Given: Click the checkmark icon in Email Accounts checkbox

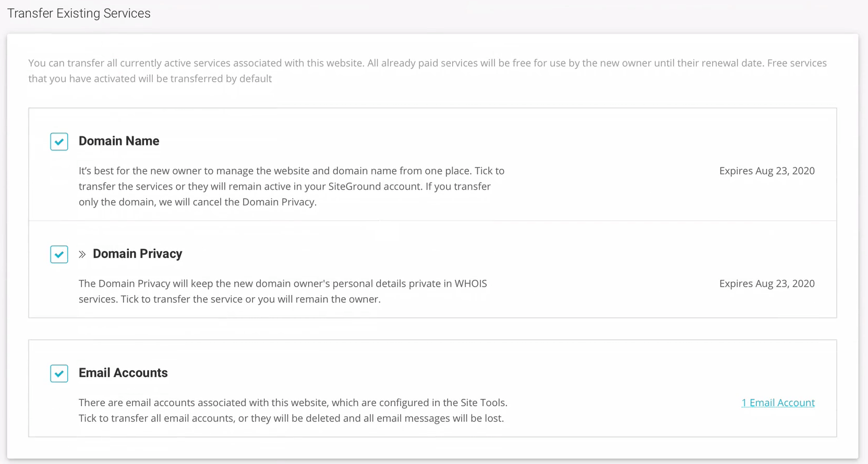Looking at the screenshot, I should [59, 373].
